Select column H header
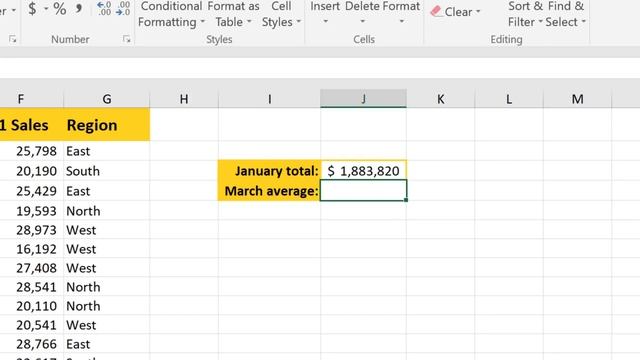 pyautogui.click(x=184, y=99)
